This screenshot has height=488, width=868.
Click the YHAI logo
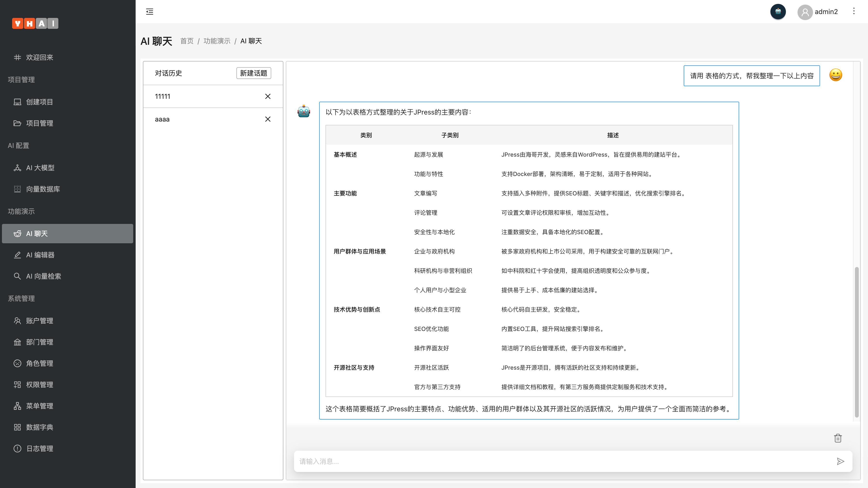35,23
